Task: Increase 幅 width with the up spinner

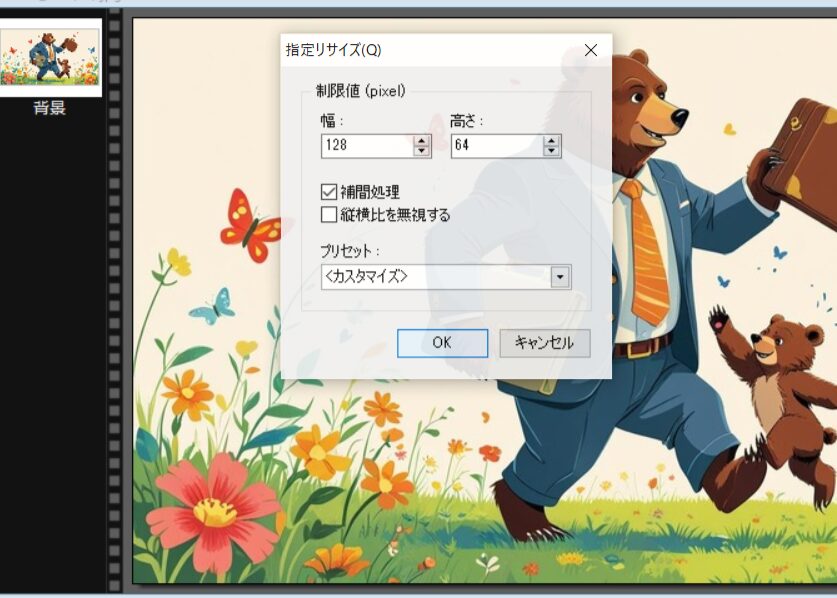Action: pyautogui.click(x=422, y=140)
